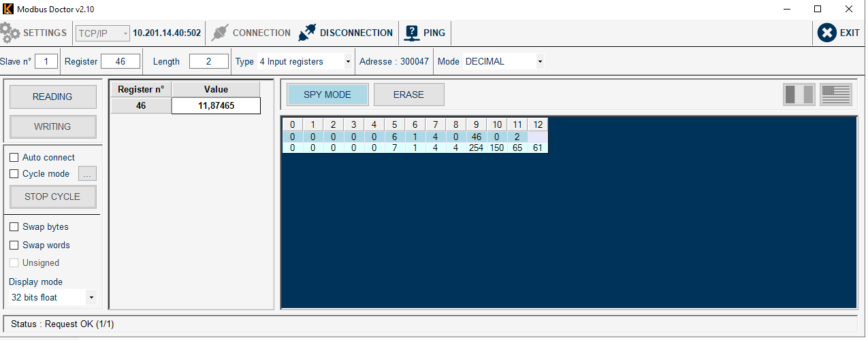Image resolution: width=868 pixels, height=340 pixels.
Task: Open the Display mode 32 bits float dropdown
Action: click(52, 297)
